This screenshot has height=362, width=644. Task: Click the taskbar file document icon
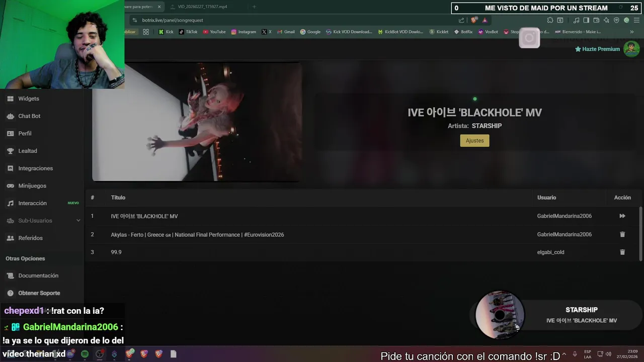pyautogui.click(x=174, y=354)
